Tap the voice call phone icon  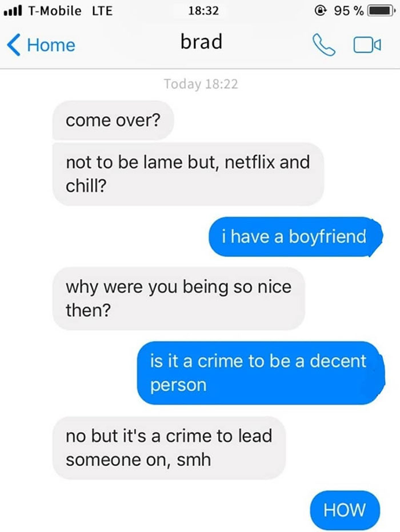click(323, 45)
